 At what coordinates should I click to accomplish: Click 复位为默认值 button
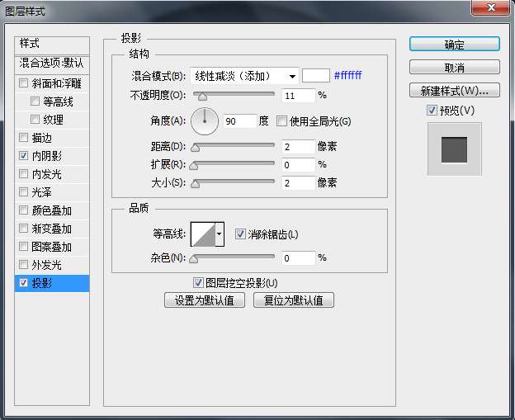click(x=294, y=300)
